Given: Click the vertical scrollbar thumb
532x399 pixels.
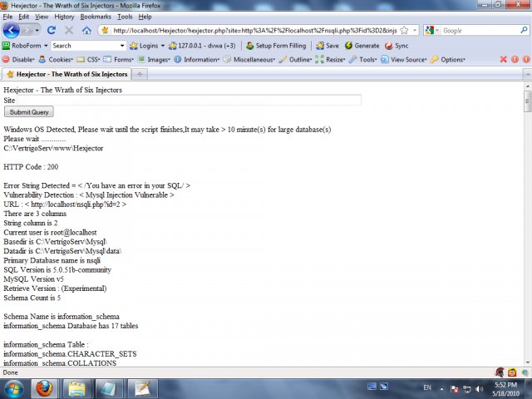Looking at the screenshot, I should (x=527, y=101).
